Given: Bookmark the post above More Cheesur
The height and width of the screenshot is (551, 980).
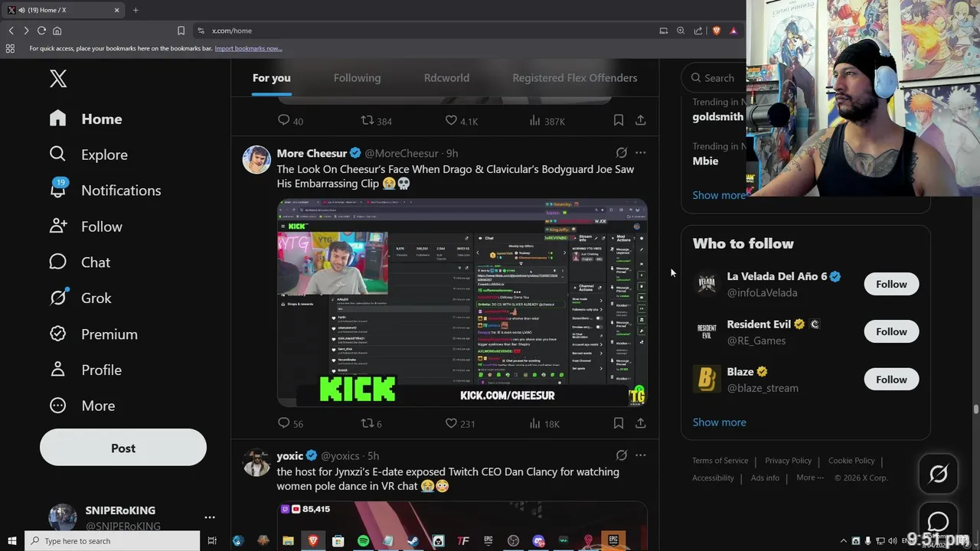Looking at the screenshot, I should pyautogui.click(x=619, y=120).
